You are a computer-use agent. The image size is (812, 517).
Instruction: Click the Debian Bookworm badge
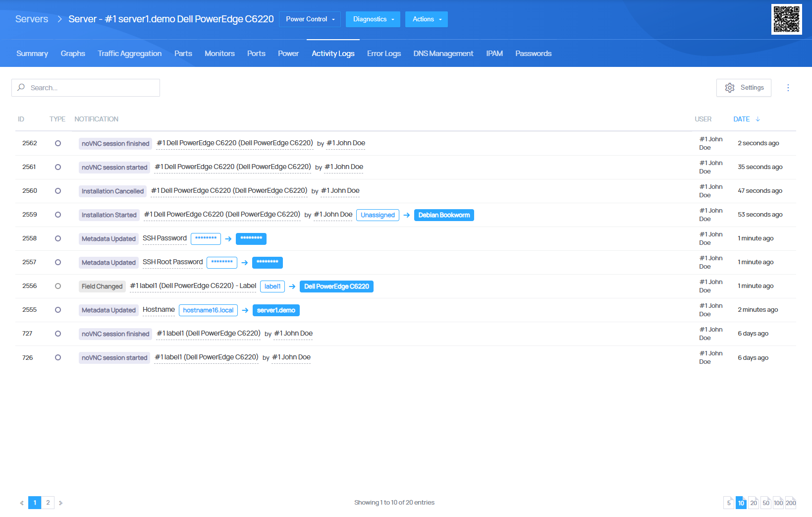pos(444,215)
